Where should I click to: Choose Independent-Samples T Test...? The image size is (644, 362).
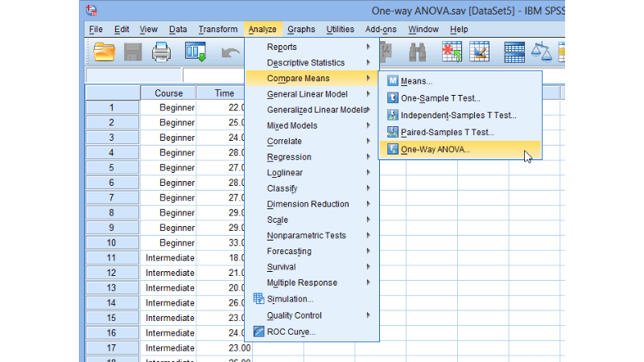460,115
